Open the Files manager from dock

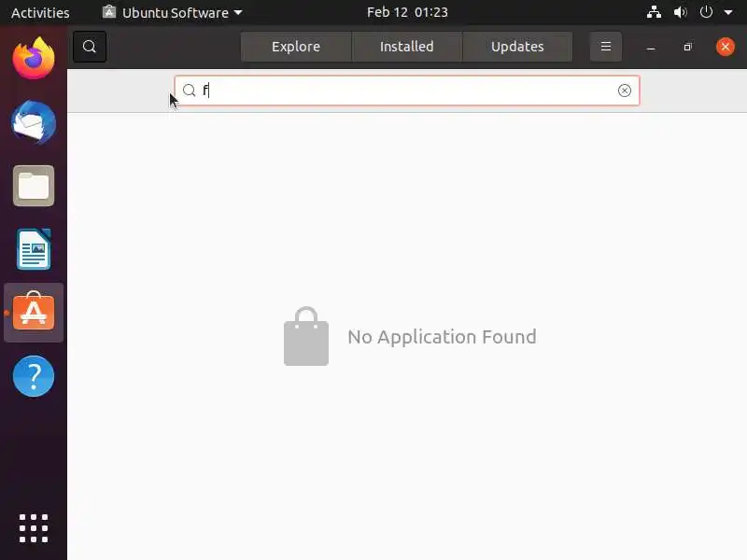(34, 186)
